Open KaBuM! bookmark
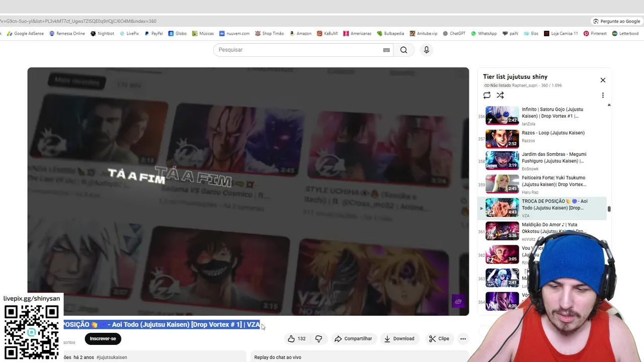 tap(328, 34)
